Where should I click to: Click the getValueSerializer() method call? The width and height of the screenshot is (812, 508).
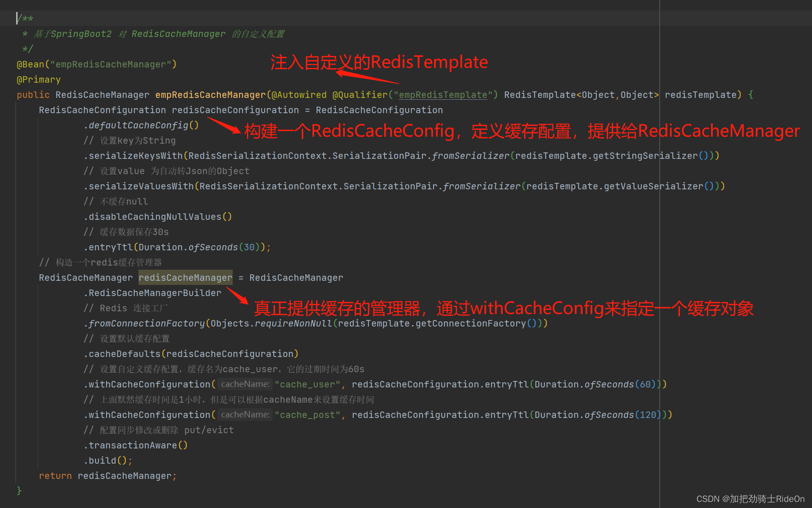(659, 186)
